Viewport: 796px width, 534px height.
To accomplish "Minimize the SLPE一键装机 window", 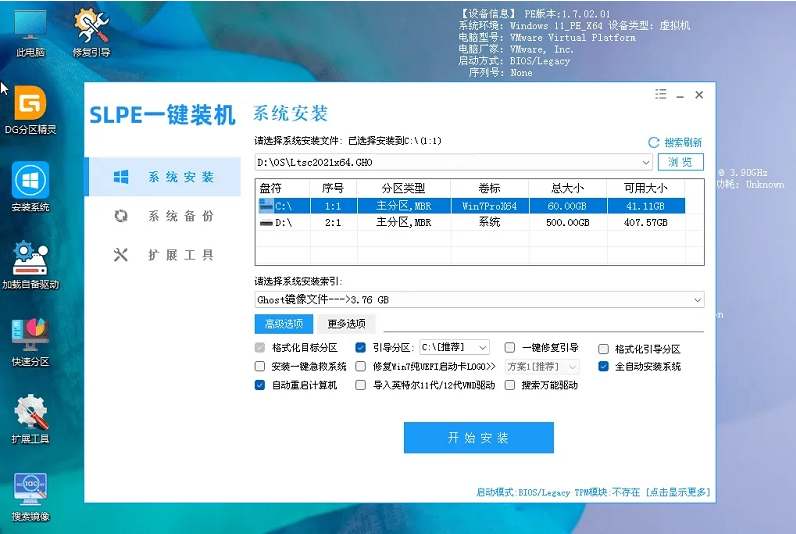I will (x=680, y=95).
